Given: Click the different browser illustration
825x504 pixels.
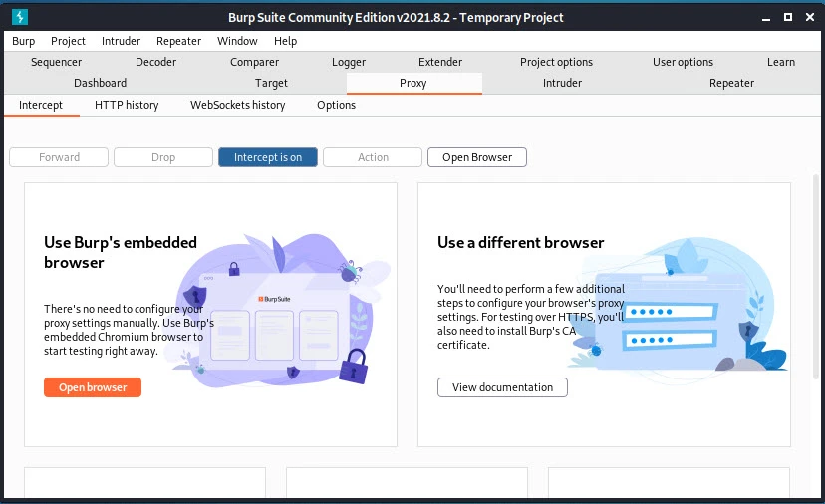Looking at the screenshot, I should pos(679,311).
